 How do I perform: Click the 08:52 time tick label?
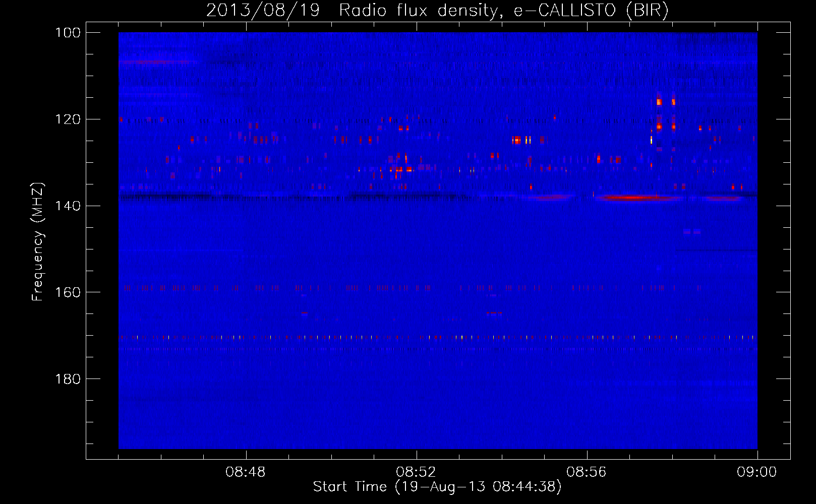click(x=416, y=472)
